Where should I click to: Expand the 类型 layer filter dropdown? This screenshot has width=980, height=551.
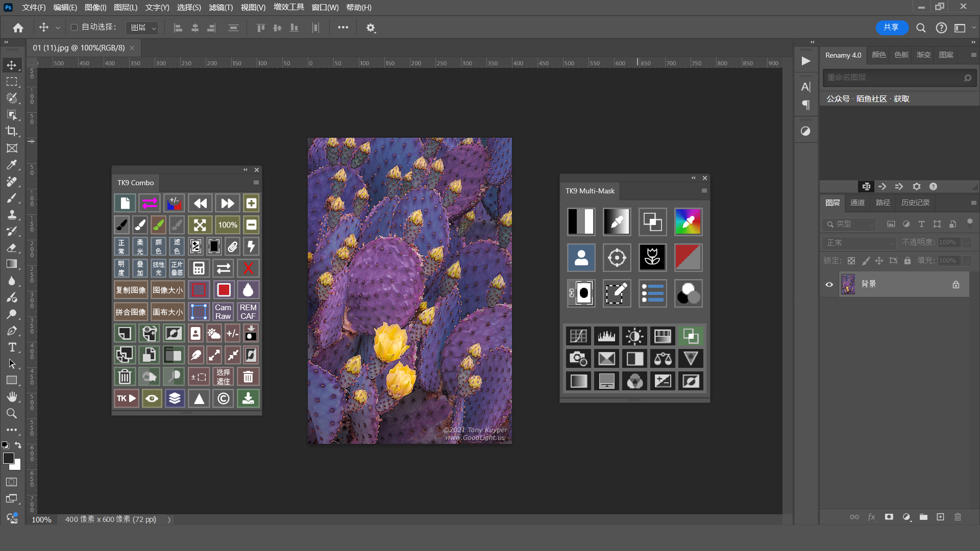tap(850, 224)
